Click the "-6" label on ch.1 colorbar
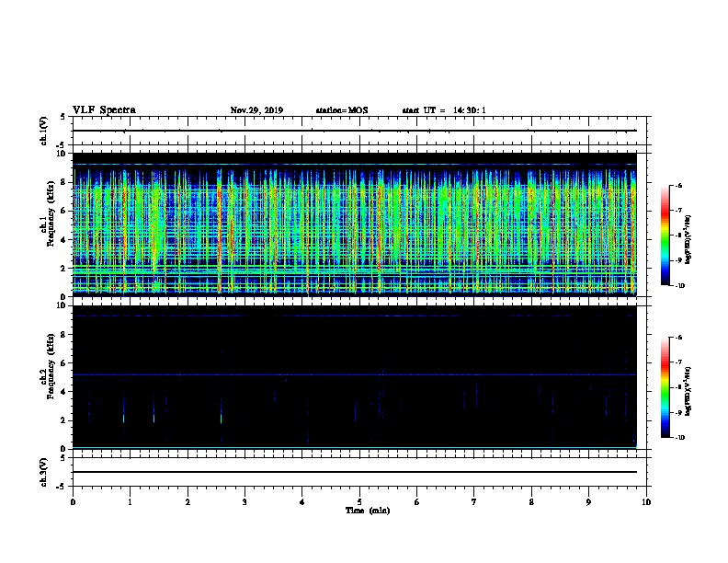This screenshot has height=563, width=728. coord(678,186)
